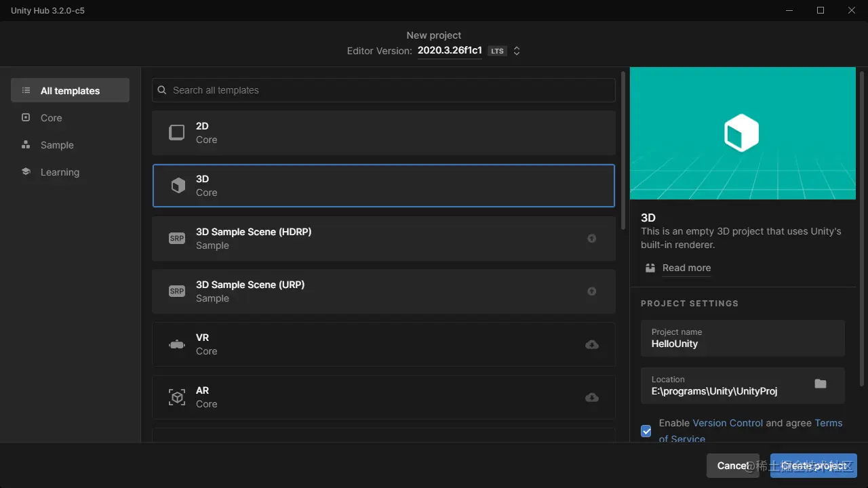The image size is (868, 488).
Task: Click the Sample category shapes icon
Action: point(26,144)
